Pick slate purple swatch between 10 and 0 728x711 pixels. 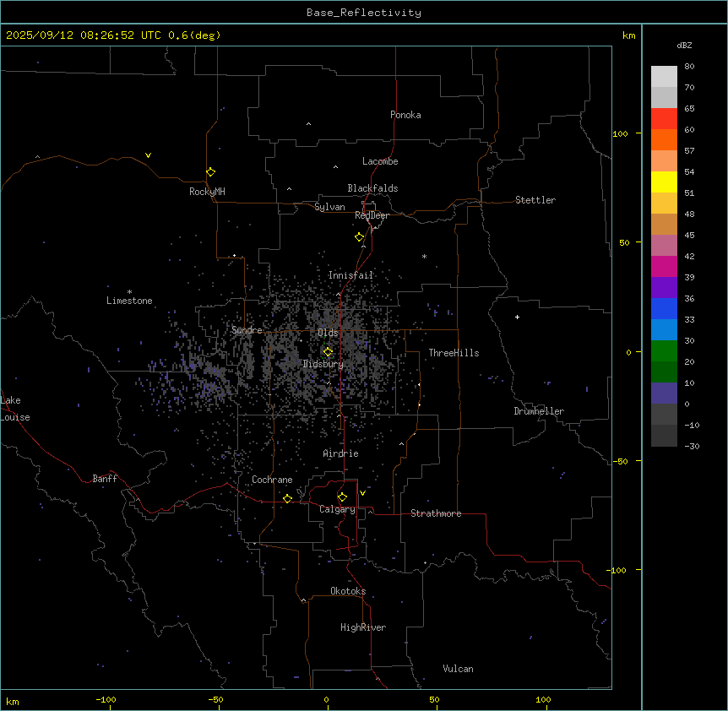pos(664,393)
